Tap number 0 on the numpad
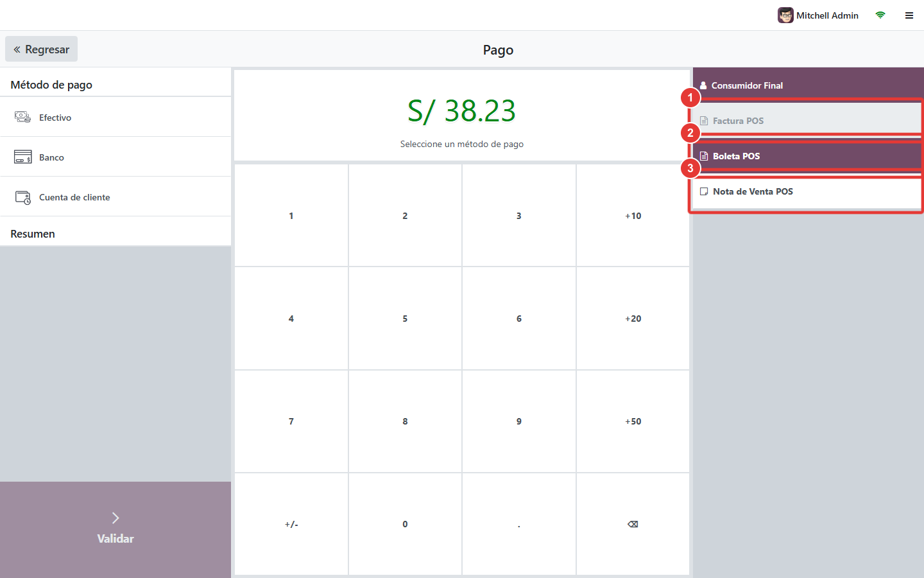Screen dimensions: 924x578 (405, 524)
